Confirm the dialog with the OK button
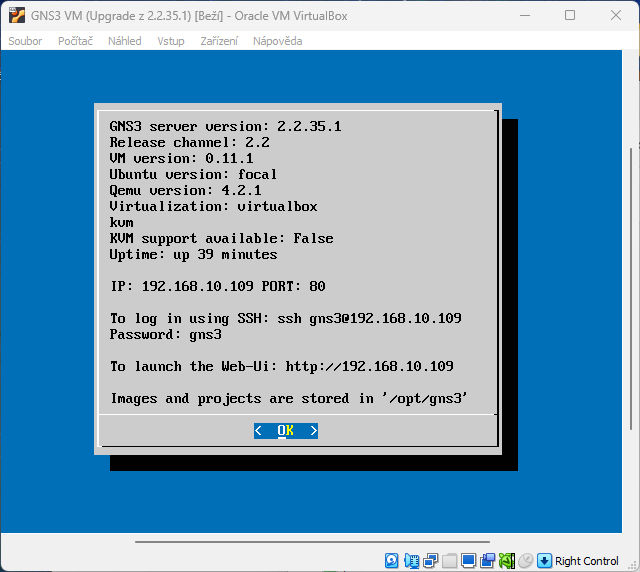 click(x=286, y=431)
